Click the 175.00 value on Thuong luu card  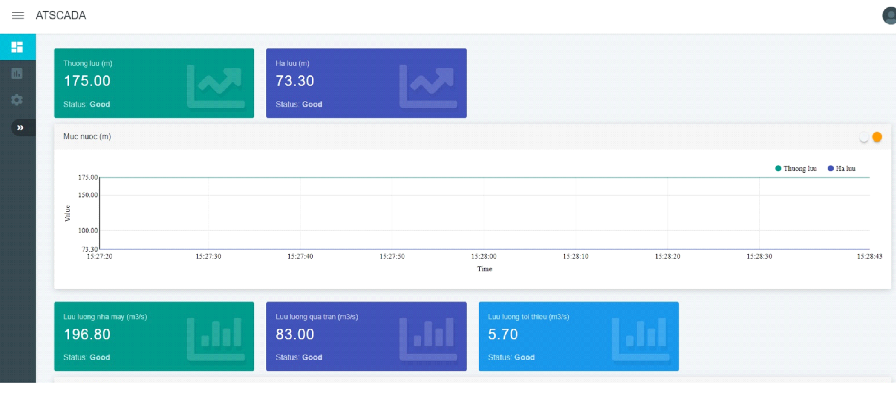click(87, 81)
